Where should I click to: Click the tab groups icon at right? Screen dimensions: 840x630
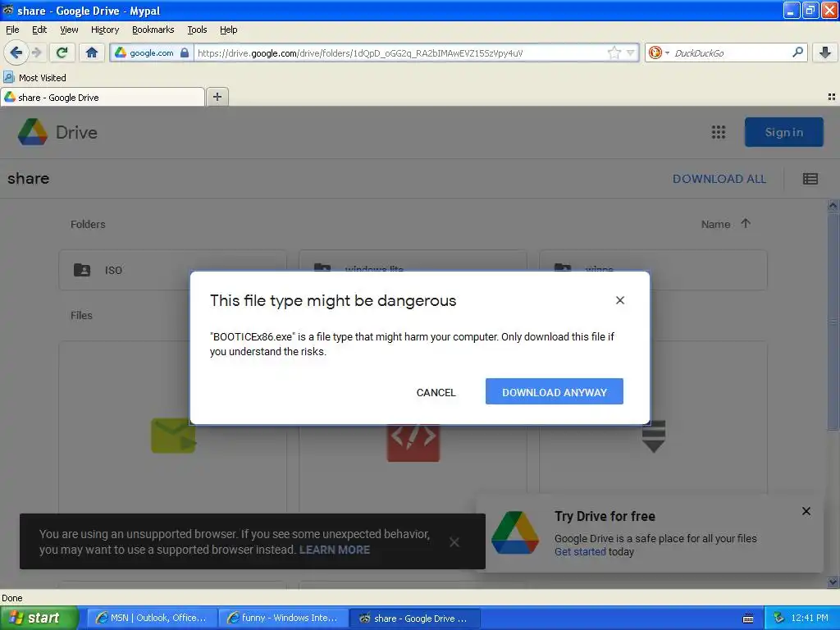pyautogui.click(x=832, y=97)
